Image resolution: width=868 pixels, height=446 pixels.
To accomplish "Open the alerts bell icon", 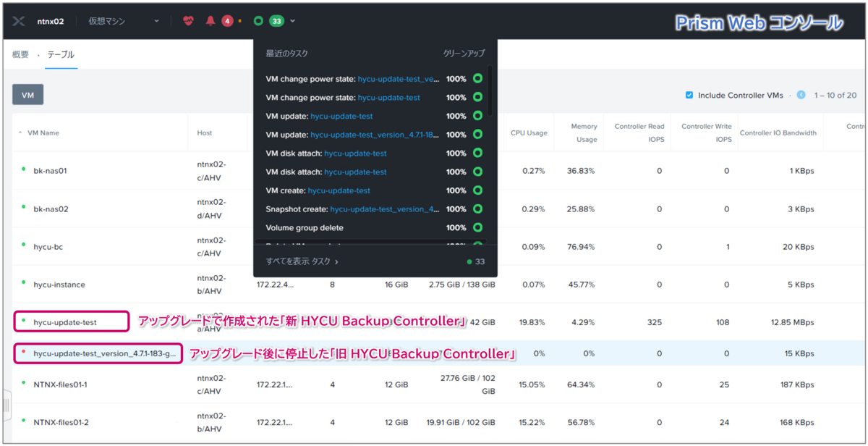I will 210,21.
